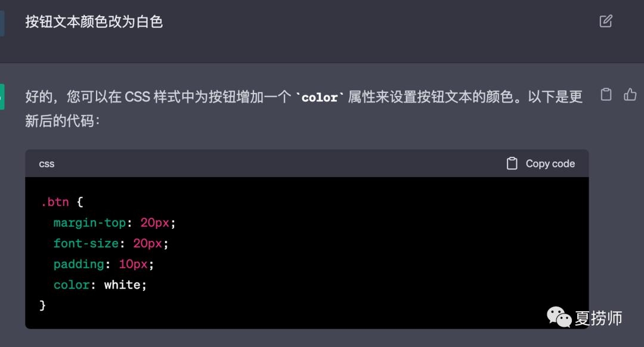The image size is (644, 347).
Task: Click the green ChatGPT avatar at left edge
Action: [2, 97]
